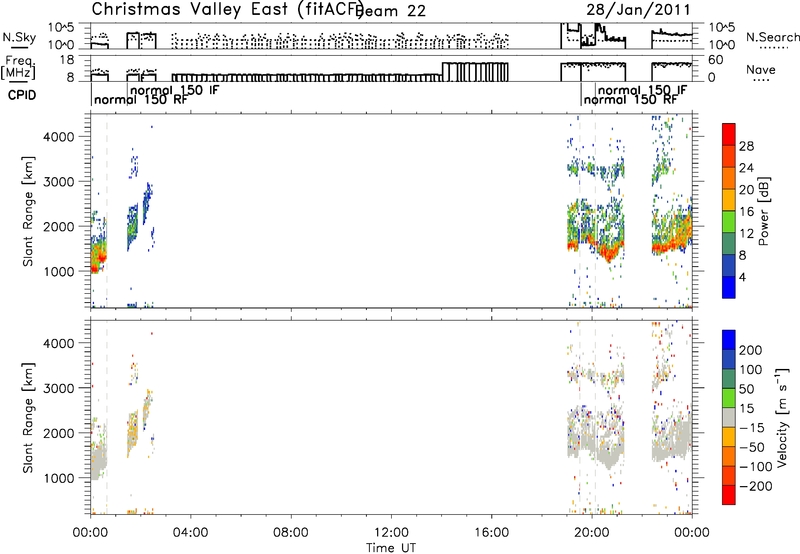Click the Freq. [MHz] axis label
Image resolution: width=800 pixels, height=554 pixels.
(x=18, y=67)
